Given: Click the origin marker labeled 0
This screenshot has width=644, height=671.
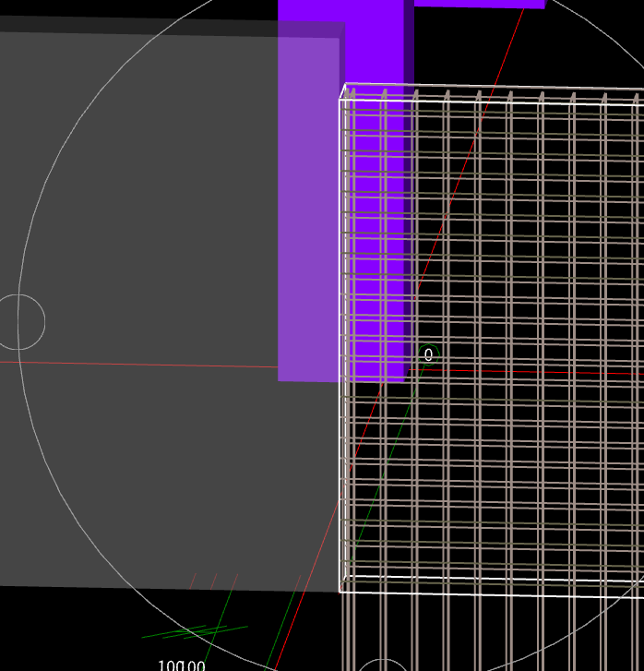Looking at the screenshot, I should coord(428,354).
